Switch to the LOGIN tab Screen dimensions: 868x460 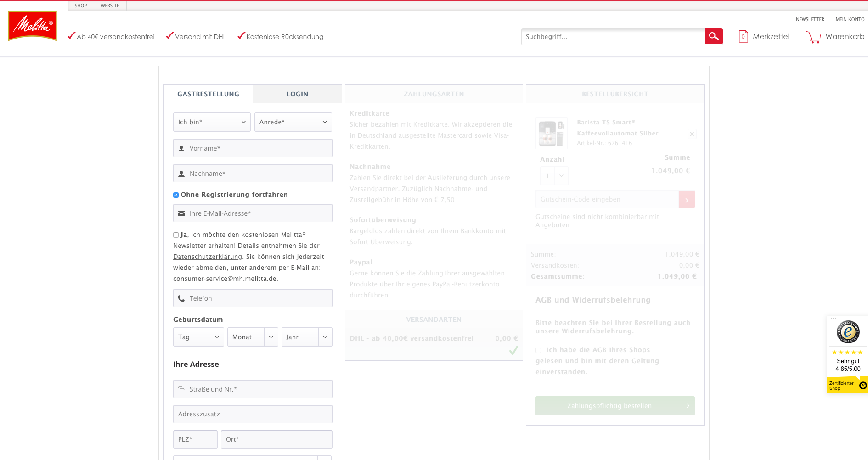[297, 94]
